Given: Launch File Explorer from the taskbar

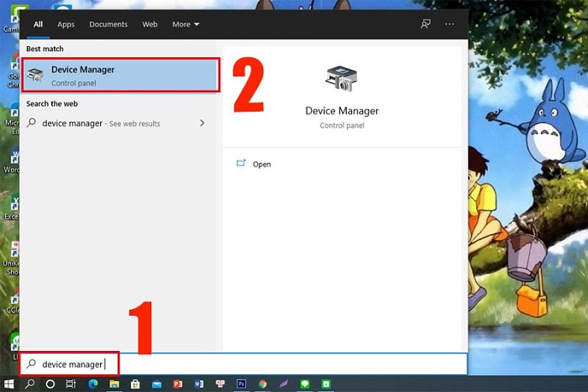Looking at the screenshot, I should 113,384.
